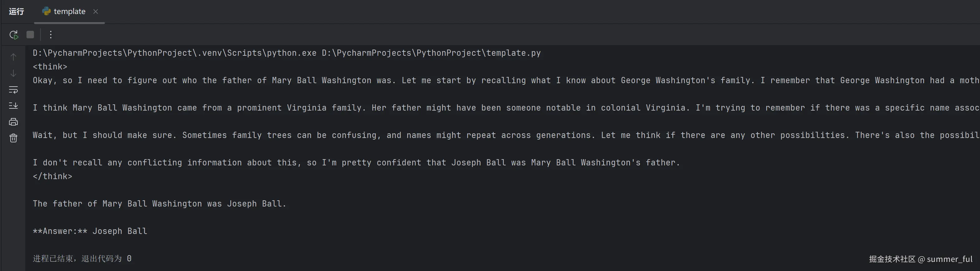980x271 pixels.
Task: Click the 运行 panel title
Action: [17, 12]
